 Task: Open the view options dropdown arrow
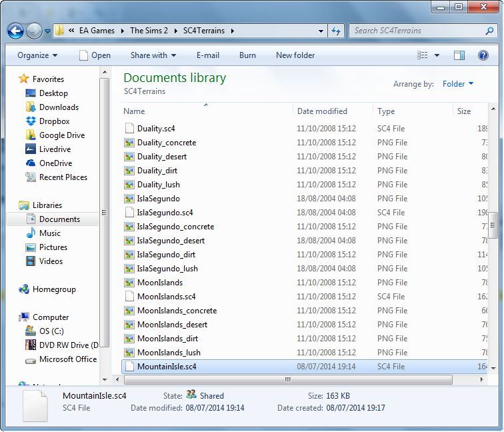point(437,55)
